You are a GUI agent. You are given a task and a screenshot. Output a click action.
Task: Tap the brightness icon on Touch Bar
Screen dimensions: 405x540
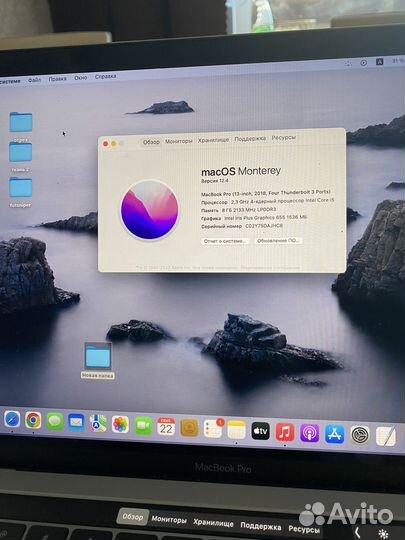point(384,535)
